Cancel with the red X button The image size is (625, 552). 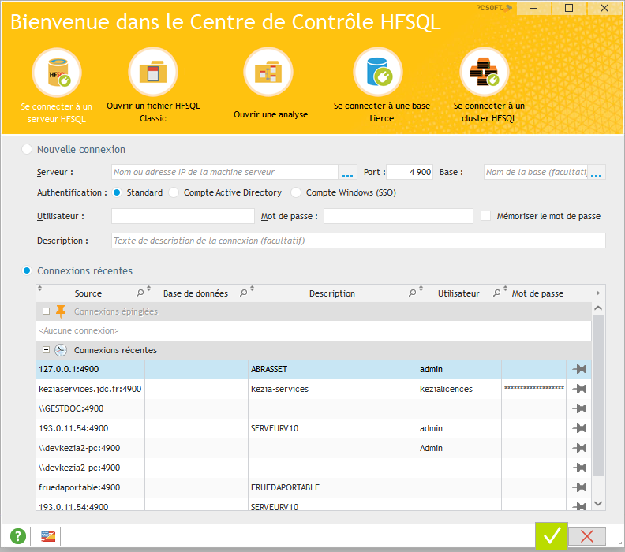[588, 537]
